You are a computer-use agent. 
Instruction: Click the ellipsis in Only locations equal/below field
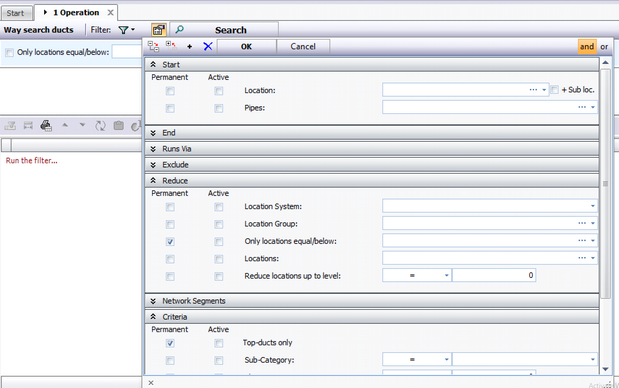point(582,241)
